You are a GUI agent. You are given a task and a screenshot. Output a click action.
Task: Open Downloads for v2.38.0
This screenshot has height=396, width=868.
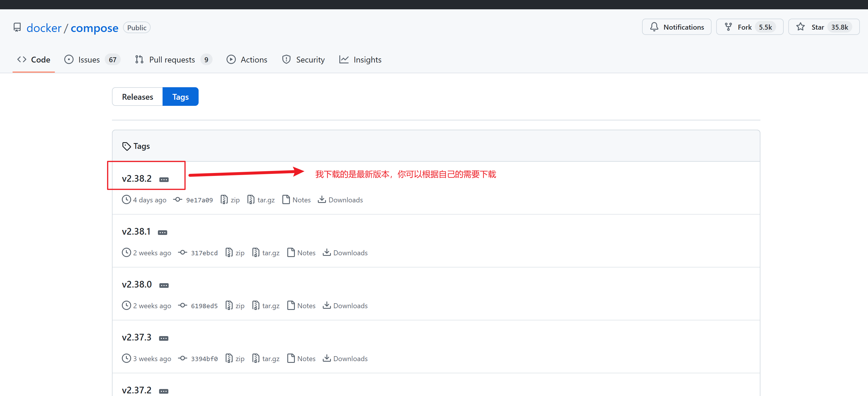(x=345, y=306)
